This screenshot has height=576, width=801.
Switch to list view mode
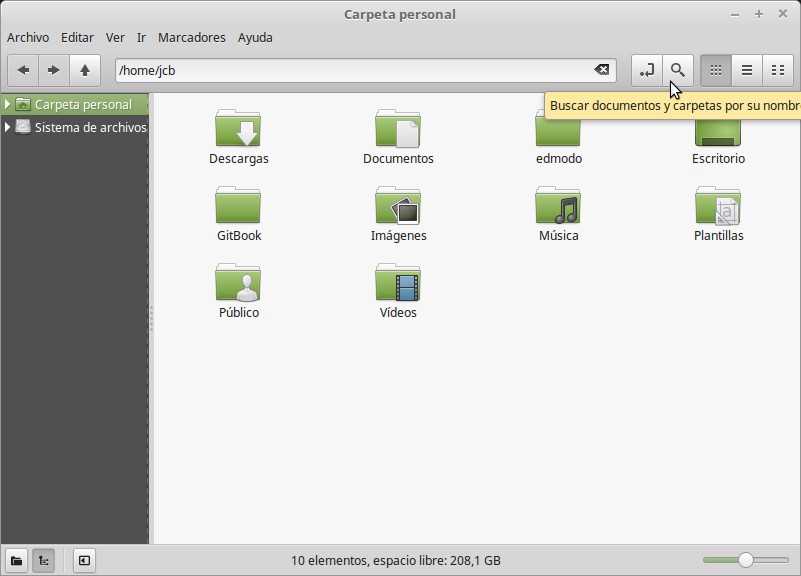746,70
